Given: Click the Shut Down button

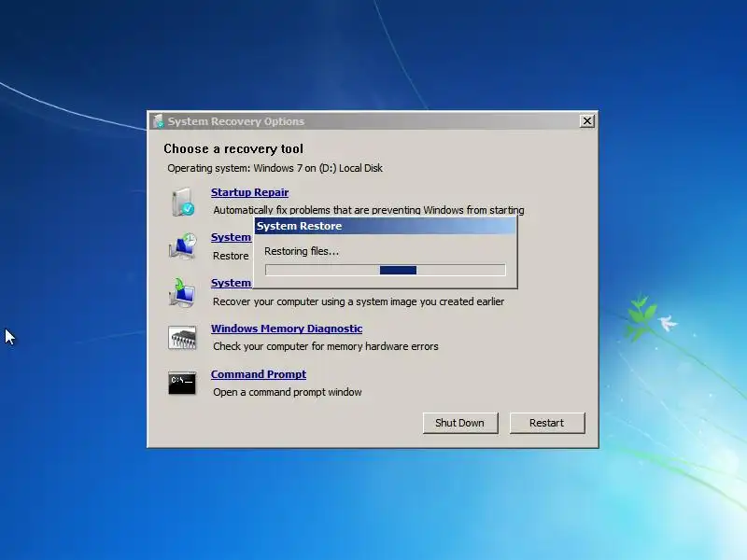Looking at the screenshot, I should pyautogui.click(x=460, y=423).
